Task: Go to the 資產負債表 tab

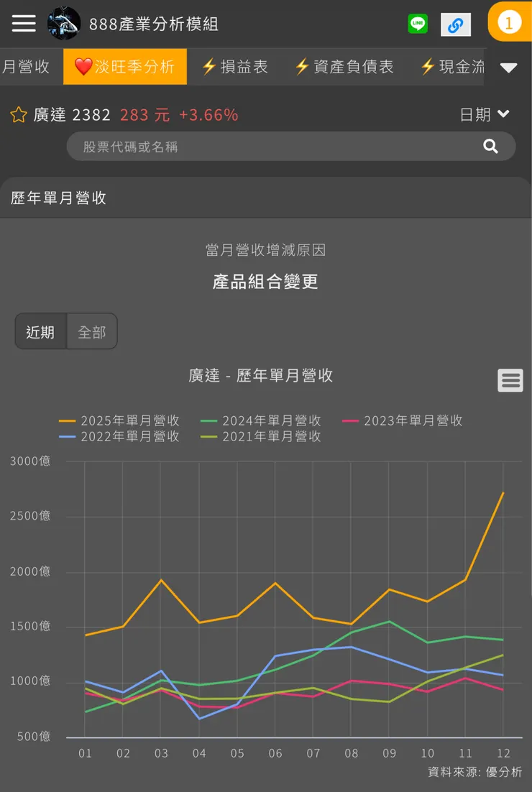Action: tap(344, 67)
